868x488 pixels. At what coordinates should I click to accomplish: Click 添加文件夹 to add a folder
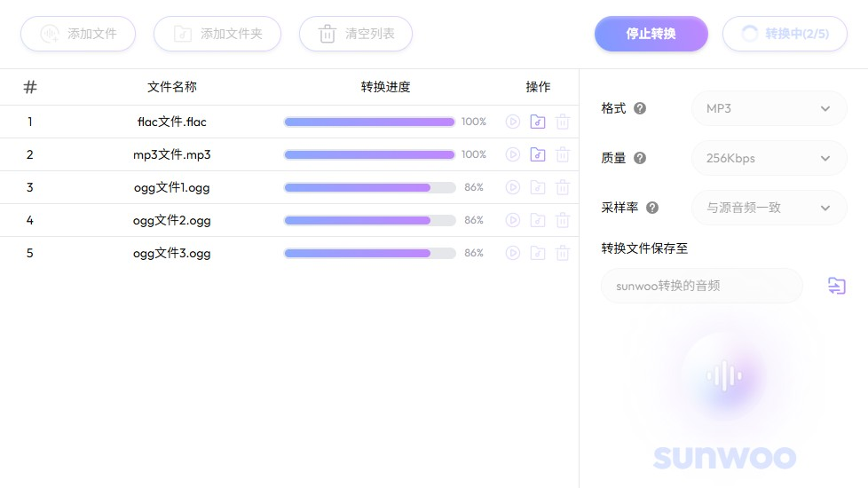coord(217,34)
